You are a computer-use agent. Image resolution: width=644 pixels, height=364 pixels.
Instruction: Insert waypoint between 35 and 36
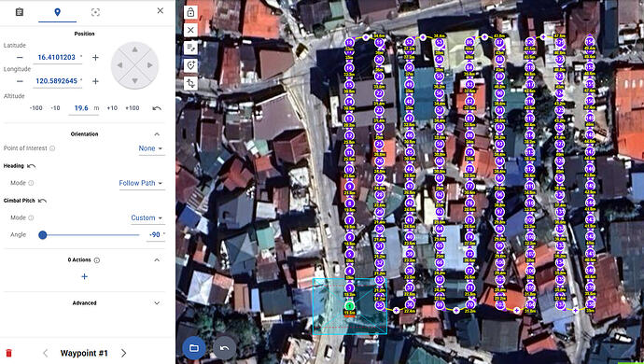[x=397, y=310]
